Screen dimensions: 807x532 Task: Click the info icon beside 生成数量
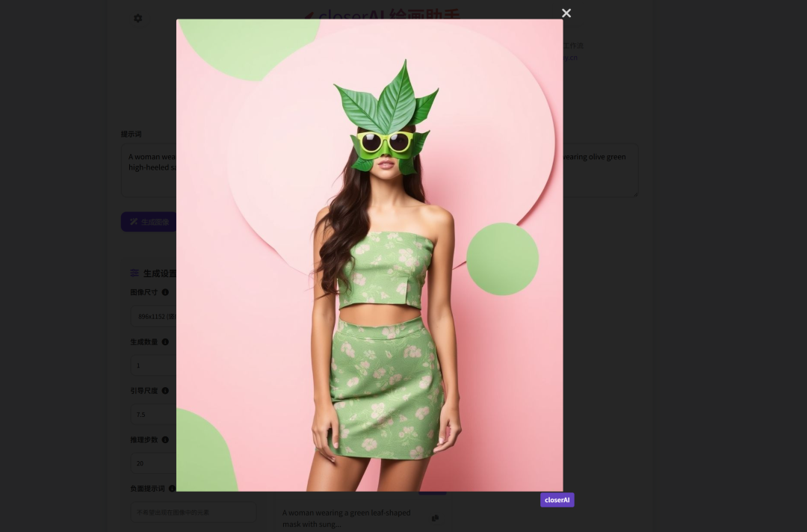point(165,341)
